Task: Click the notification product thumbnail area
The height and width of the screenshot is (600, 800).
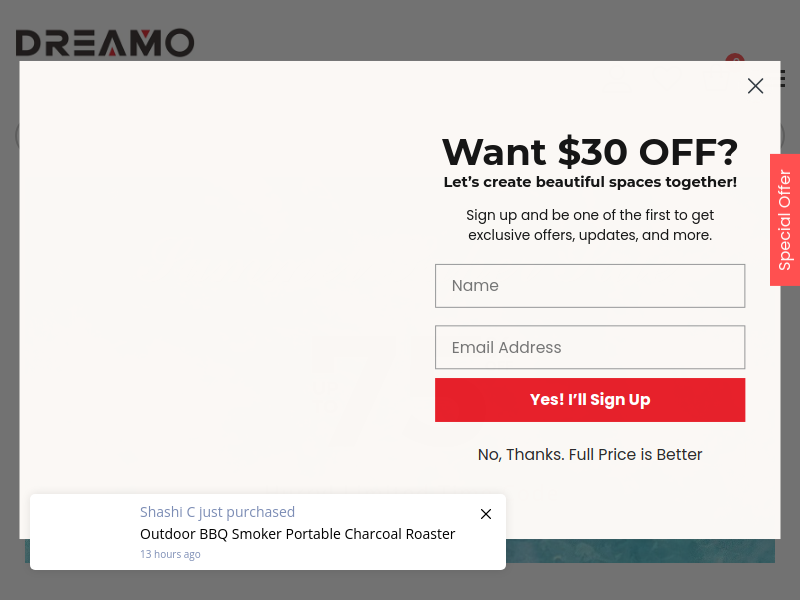Action: click(85, 532)
